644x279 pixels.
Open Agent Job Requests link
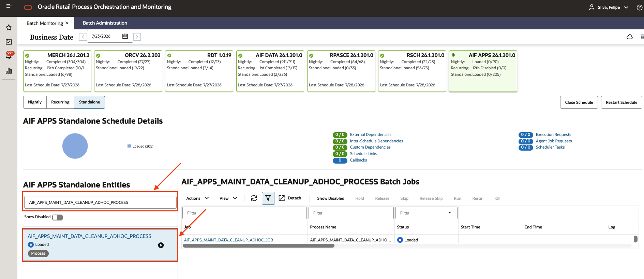click(554, 141)
